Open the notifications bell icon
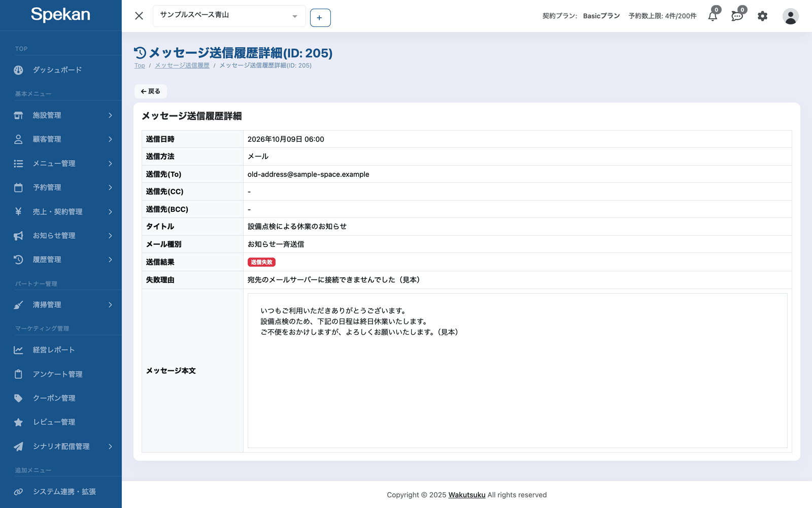The height and width of the screenshot is (508, 812). (713, 16)
